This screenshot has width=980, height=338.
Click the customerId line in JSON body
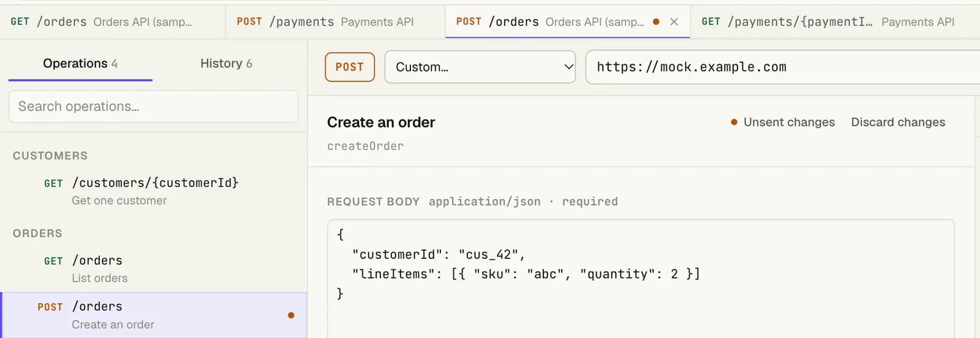pos(439,255)
